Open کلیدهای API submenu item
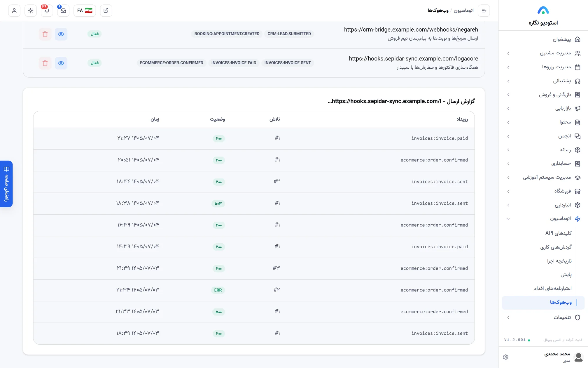 click(558, 233)
